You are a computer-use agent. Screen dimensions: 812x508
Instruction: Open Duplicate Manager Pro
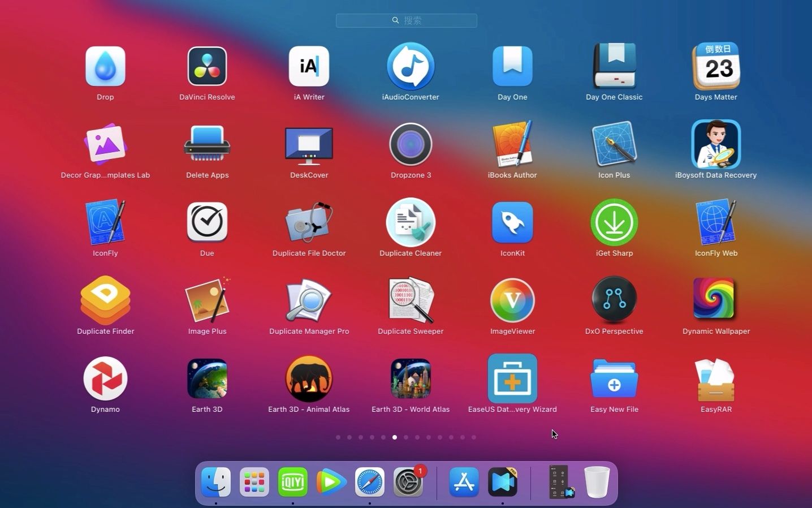pyautogui.click(x=309, y=300)
